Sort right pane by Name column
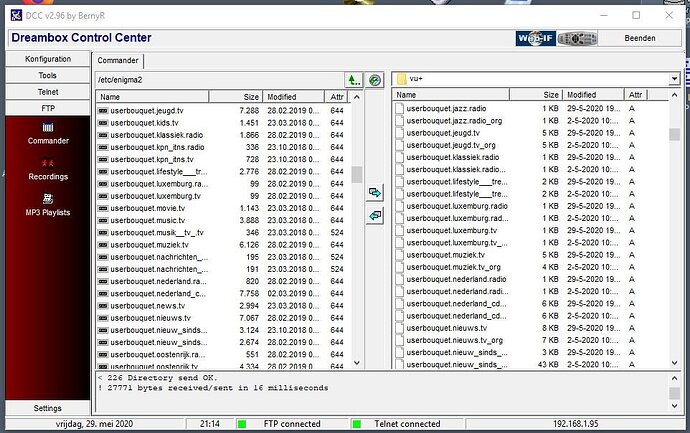 click(451, 95)
